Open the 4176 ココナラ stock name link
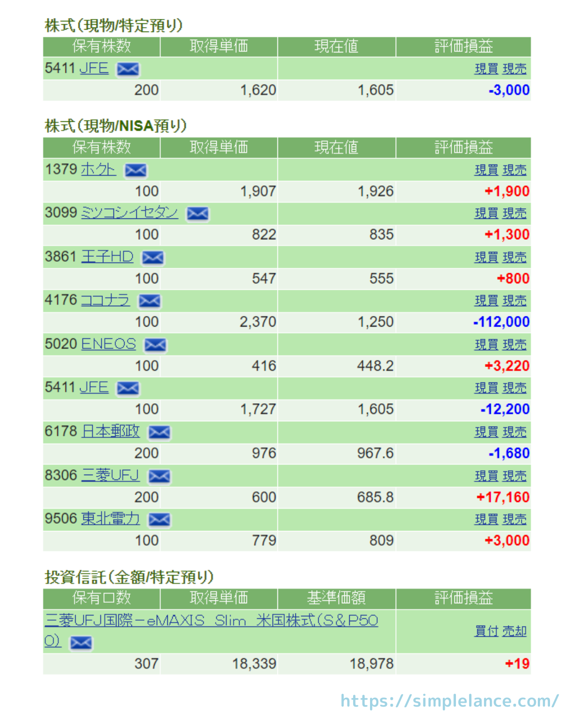Screen dimensions: 582x728 (105, 300)
